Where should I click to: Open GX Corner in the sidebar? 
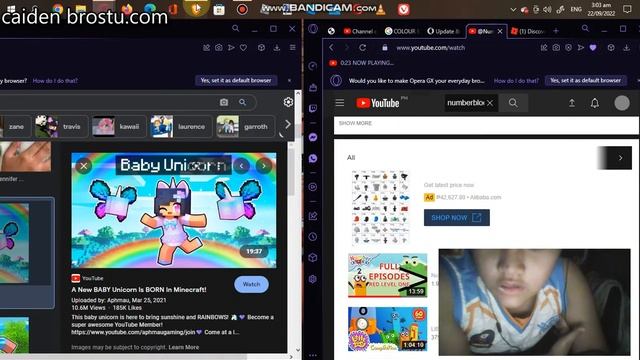pos(313,87)
